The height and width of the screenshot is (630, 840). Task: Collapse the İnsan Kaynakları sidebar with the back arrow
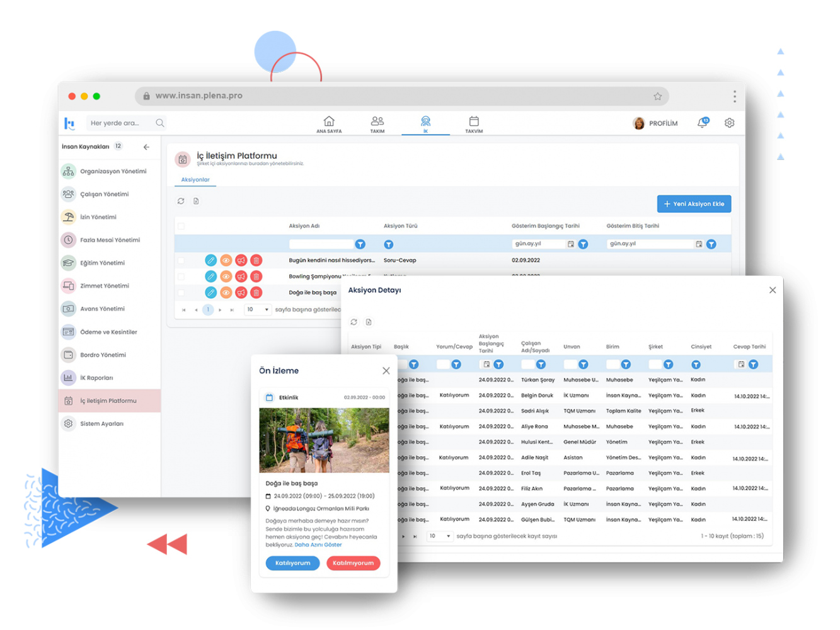click(x=146, y=147)
